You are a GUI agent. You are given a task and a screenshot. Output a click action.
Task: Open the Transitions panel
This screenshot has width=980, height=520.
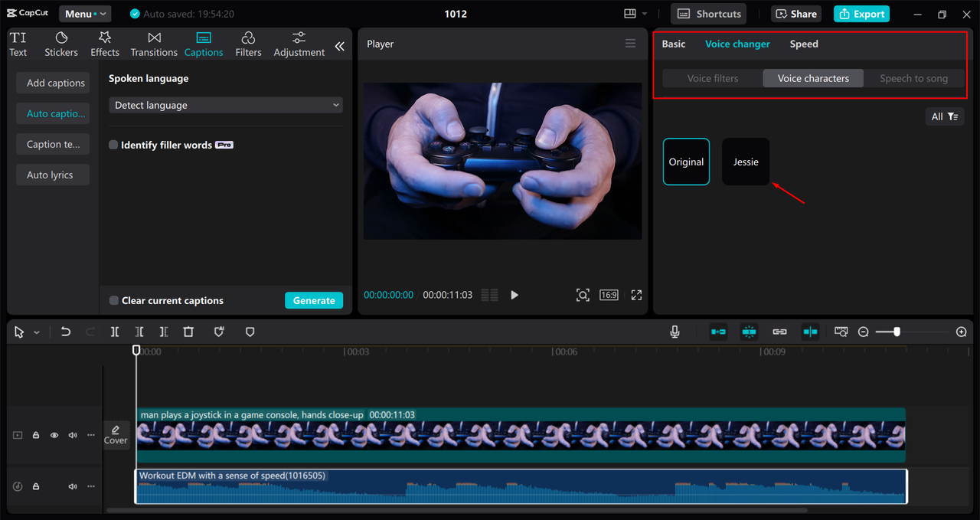pyautogui.click(x=154, y=44)
